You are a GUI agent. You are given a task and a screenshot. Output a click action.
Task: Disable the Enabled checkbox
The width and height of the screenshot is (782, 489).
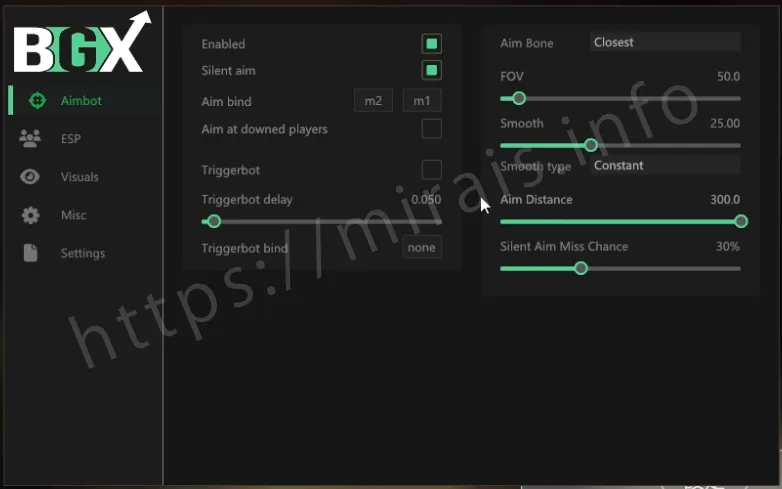431,44
